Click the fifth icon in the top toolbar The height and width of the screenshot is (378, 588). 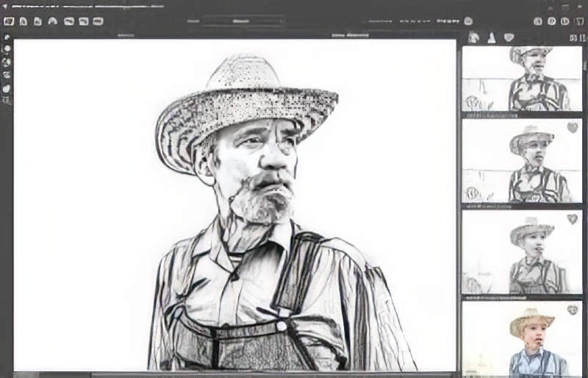tap(68, 21)
